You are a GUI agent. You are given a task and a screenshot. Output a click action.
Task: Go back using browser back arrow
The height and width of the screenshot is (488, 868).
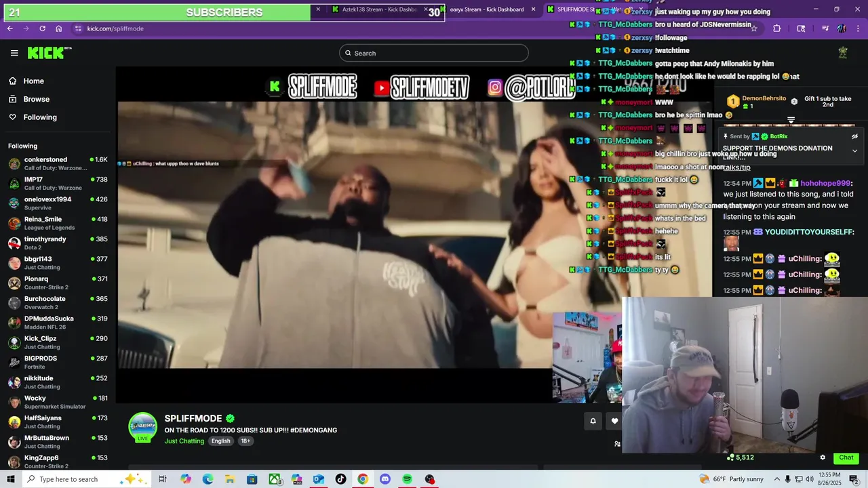9,28
